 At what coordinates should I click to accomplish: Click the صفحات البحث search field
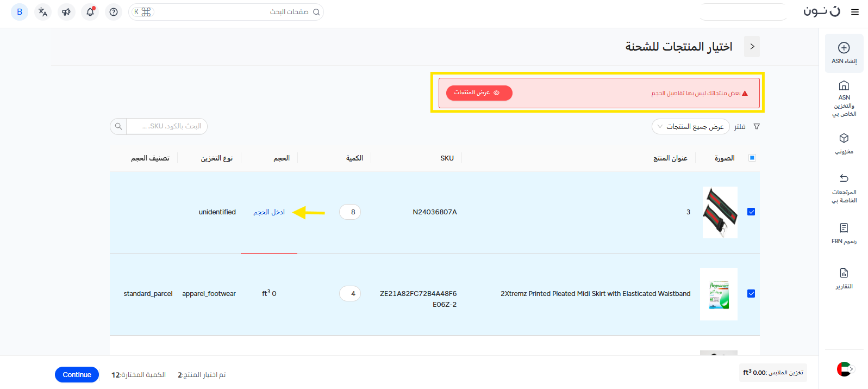coord(226,12)
